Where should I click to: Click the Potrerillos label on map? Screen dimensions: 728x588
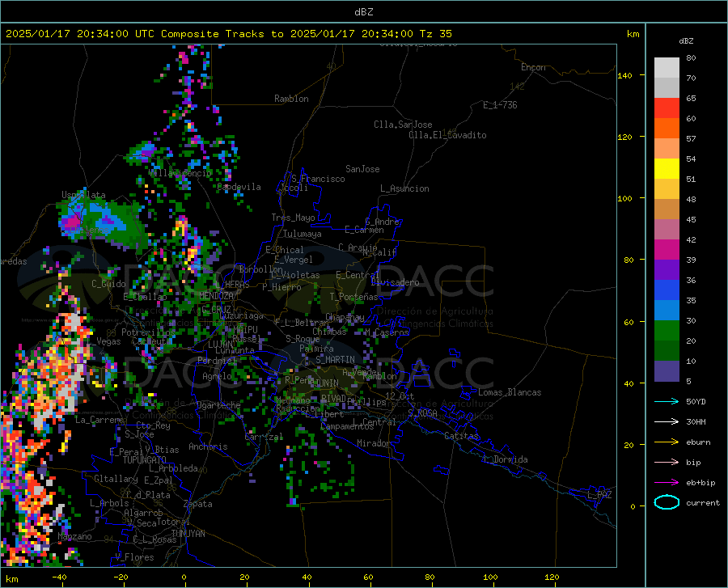coord(148,332)
